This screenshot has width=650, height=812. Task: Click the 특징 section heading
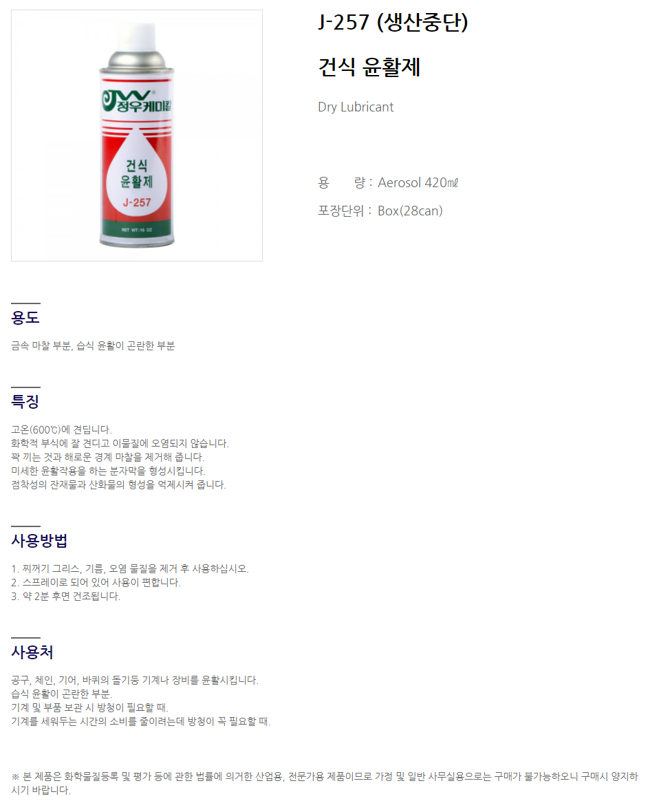(x=25, y=401)
